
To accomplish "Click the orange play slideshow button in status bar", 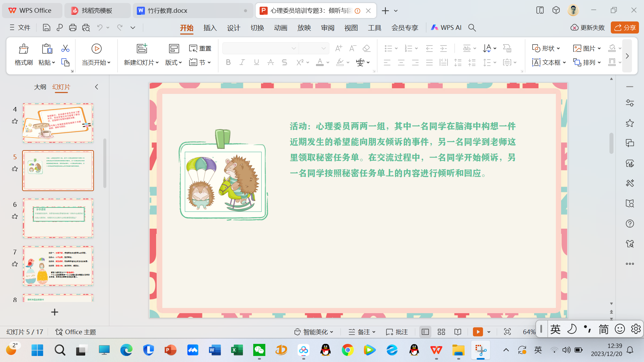I will pos(478,332).
